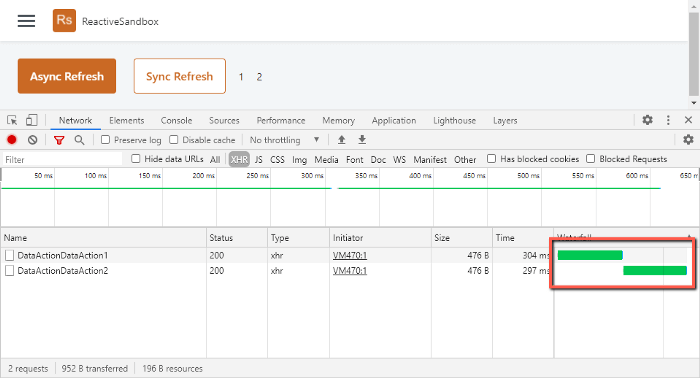The image size is (700, 378).
Task: Open the Performance tab
Action: [x=281, y=120]
